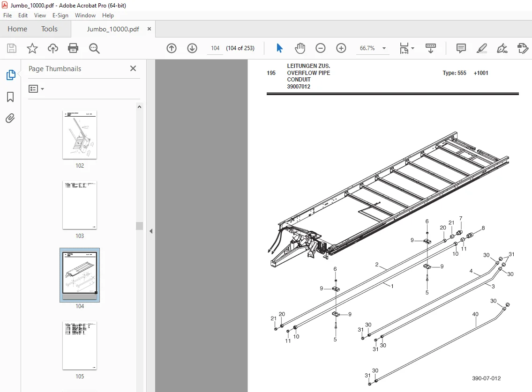Click the Save file icon
This screenshot has height=392, width=532.
coord(12,48)
